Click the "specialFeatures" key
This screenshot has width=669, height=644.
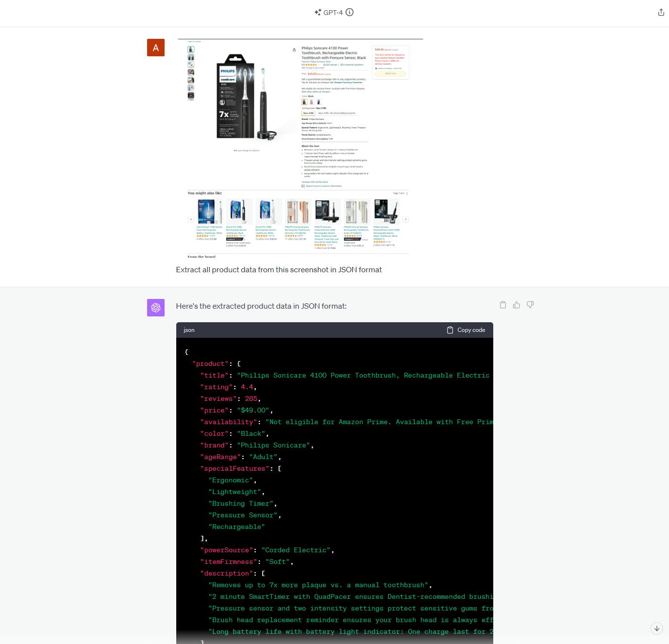[235, 469]
